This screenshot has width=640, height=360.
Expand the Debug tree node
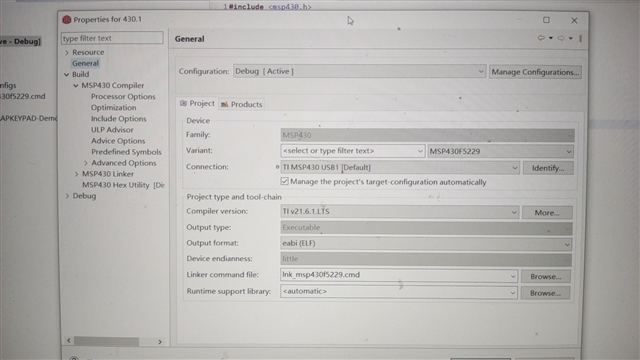67,196
